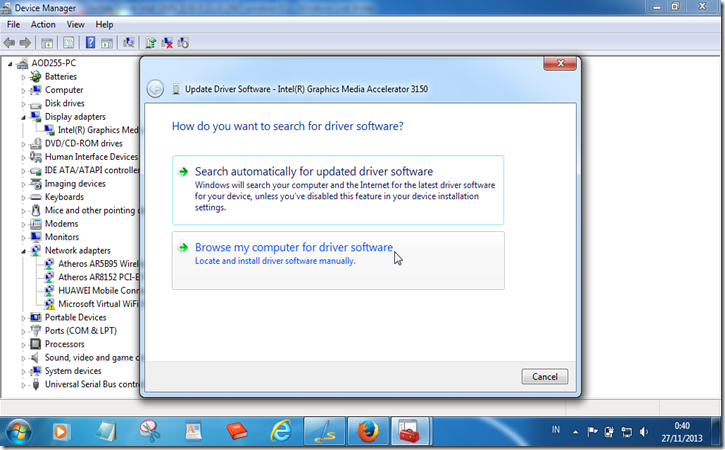Click the Action Center flag tray icon

point(592,432)
